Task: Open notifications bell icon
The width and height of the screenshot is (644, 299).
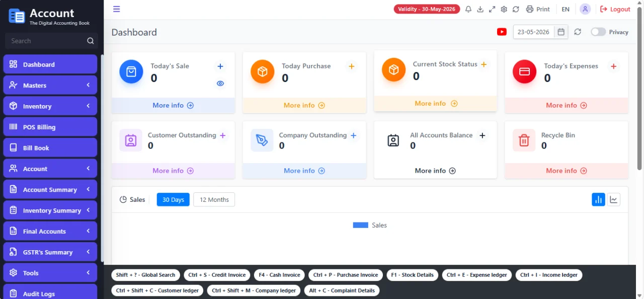Action: pyautogui.click(x=468, y=9)
